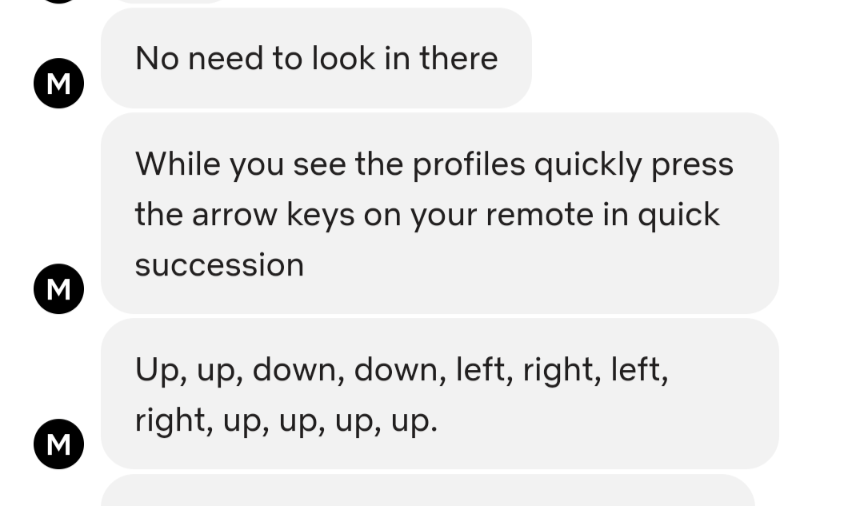Click the cut-off message bubble at the top
The height and width of the screenshot is (506, 864).
(x=171, y=1)
